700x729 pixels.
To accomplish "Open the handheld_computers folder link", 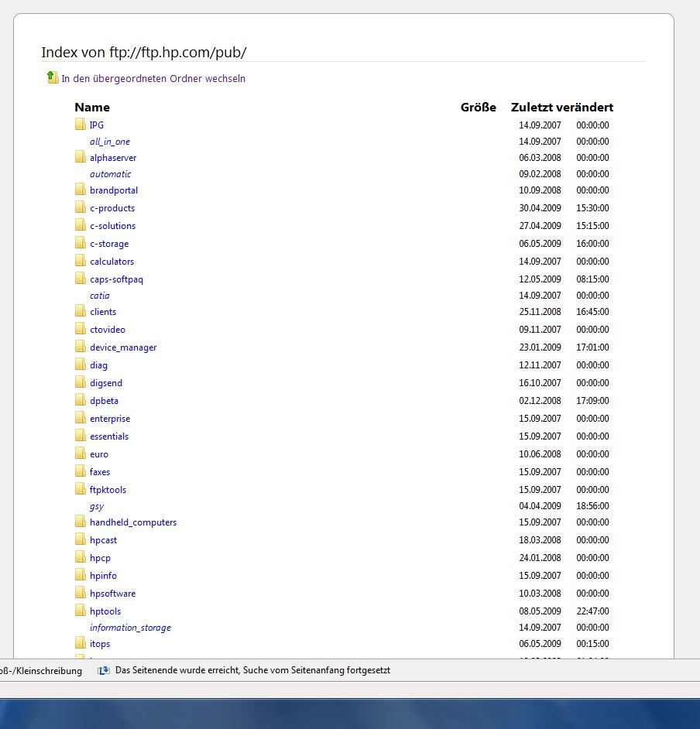I will click(x=133, y=522).
